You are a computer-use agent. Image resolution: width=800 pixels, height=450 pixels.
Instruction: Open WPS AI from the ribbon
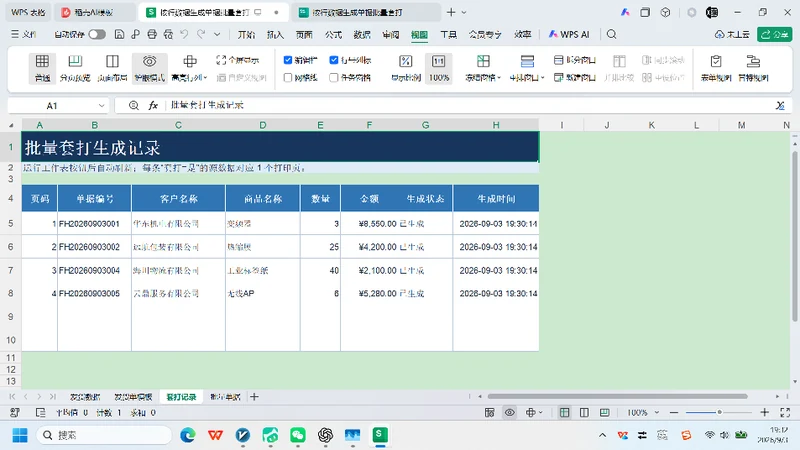tap(569, 34)
